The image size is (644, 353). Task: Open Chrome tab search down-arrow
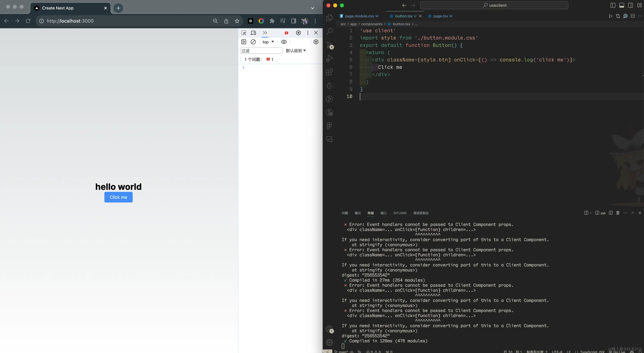coord(312,8)
